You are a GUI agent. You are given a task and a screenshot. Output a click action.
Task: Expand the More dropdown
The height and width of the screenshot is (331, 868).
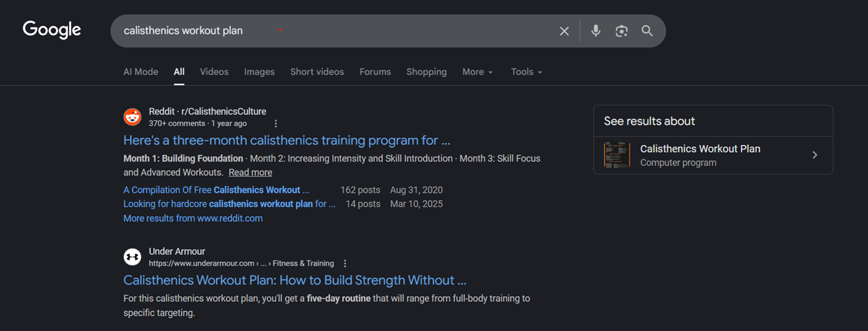478,72
